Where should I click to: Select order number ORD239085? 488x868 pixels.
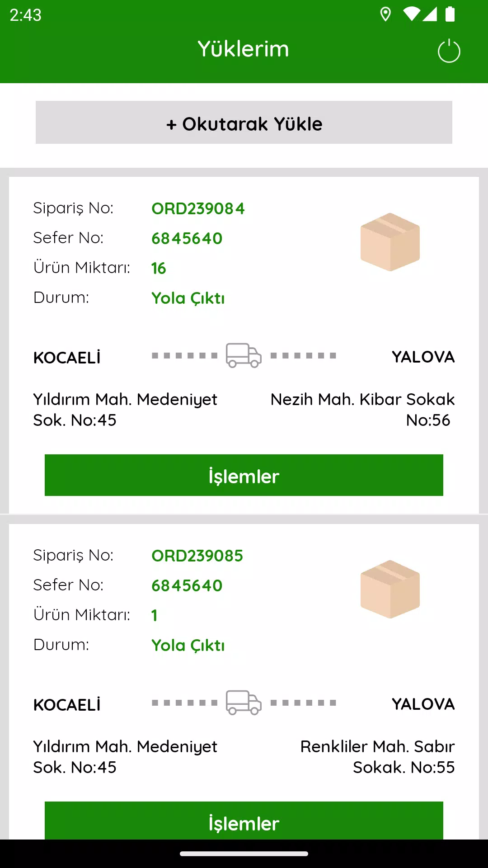197,556
